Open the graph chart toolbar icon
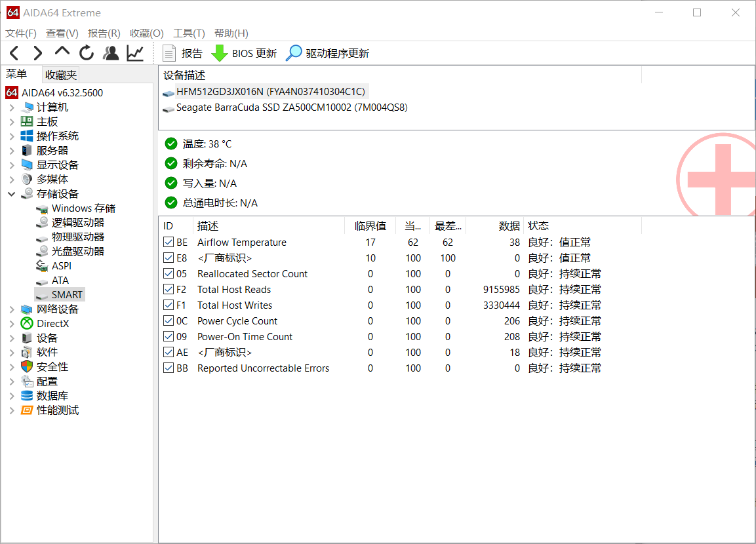756x544 pixels. (135, 53)
